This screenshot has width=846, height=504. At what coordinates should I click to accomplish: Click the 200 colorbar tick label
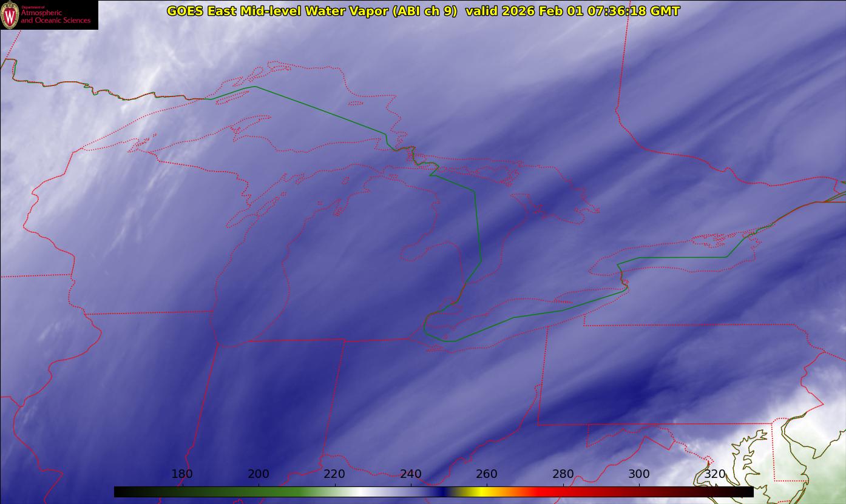[259, 474]
